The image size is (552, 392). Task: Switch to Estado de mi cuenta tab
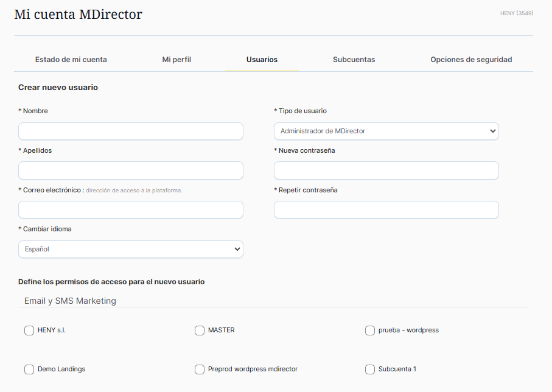click(x=71, y=60)
